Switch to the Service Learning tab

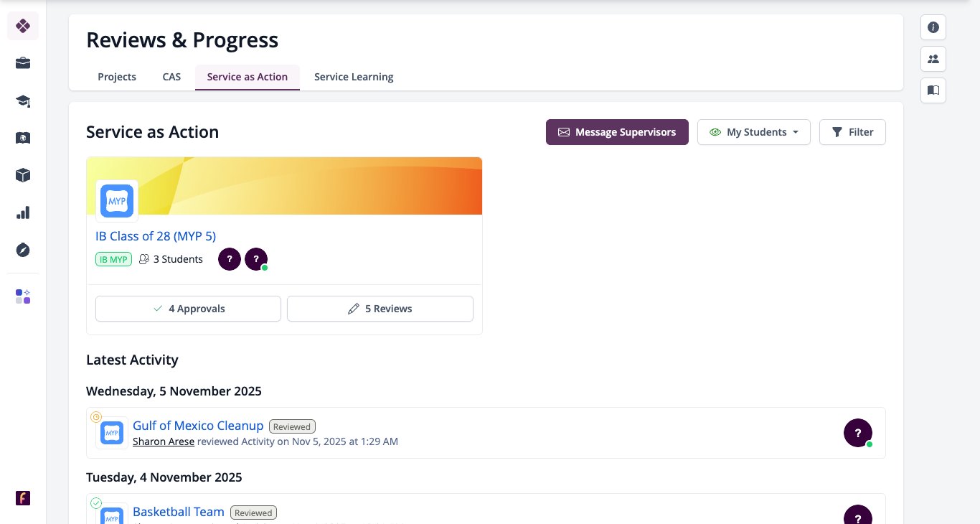pyautogui.click(x=354, y=77)
